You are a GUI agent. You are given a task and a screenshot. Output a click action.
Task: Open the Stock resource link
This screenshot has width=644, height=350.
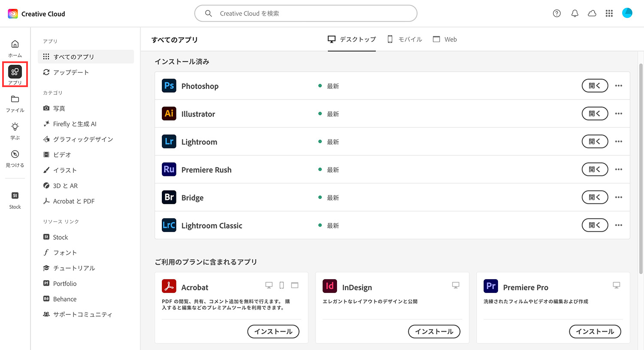click(x=56, y=237)
